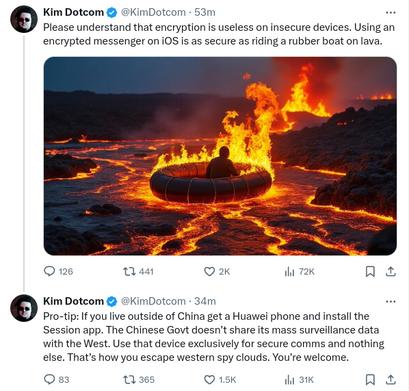Viewport: 409px width, 391px height.
Task: Bookmark the Huawei pro-tip tweet
Action: [370, 379]
